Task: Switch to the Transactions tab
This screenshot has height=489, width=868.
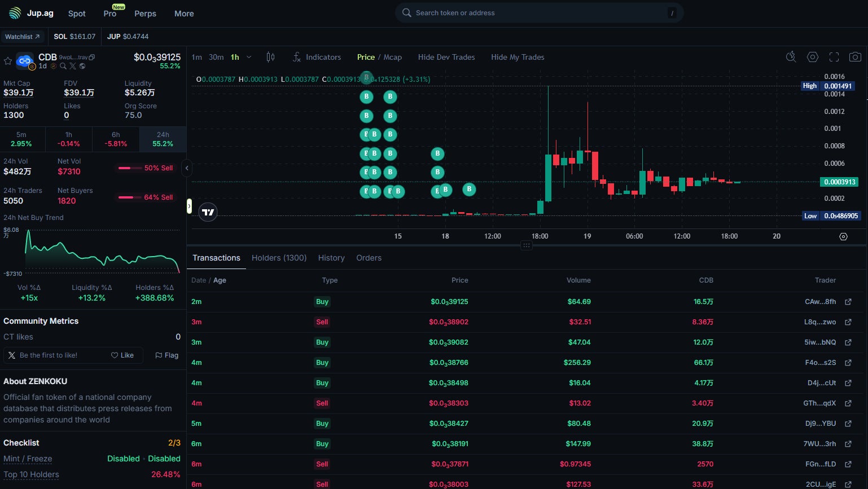Action: pos(216,258)
